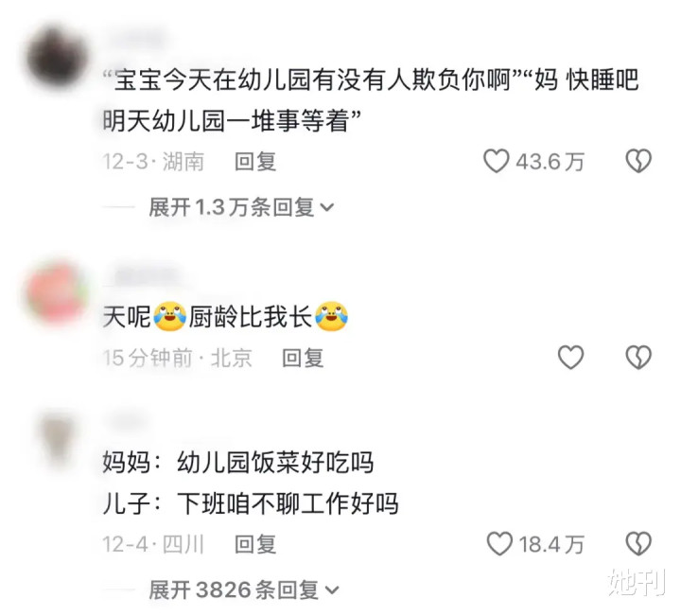Tap broken heart on the Sichuan comment
The width and height of the screenshot is (681, 616).
pos(638,544)
